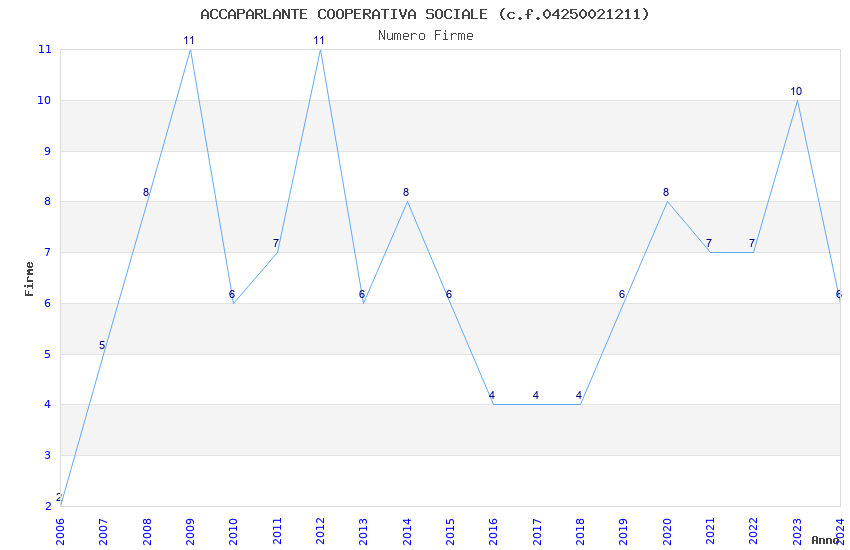Click y-axis tick value 4
This screenshot has width=850, height=550.
pyautogui.click(x=48, y=405)
